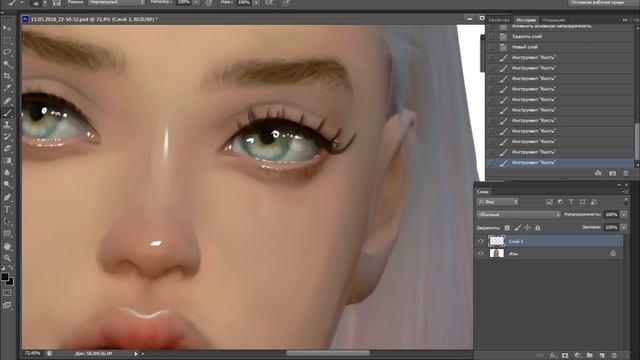Select the Lasso tool
Image resolution: width=640 pixels, height=360 pixels.
(x=7, y=52)
